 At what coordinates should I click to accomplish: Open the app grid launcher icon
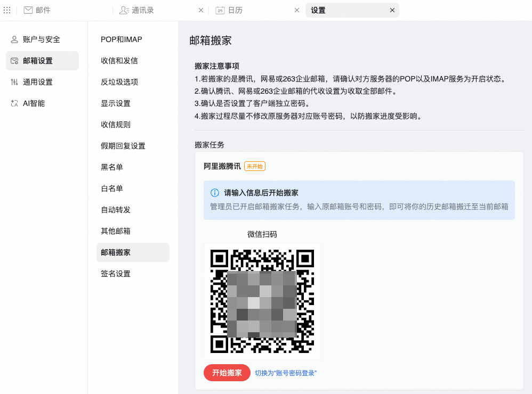[7, 10]
